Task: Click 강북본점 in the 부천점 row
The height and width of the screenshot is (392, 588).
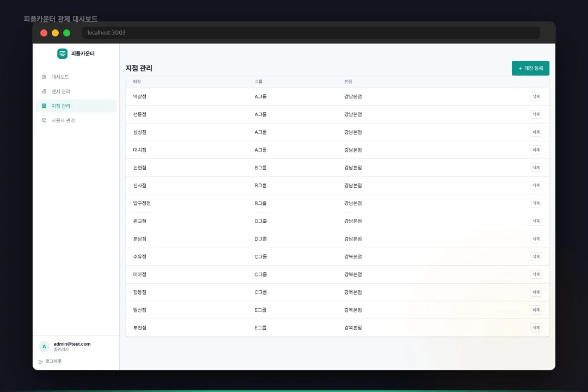Action: click(x=353, y=327)
